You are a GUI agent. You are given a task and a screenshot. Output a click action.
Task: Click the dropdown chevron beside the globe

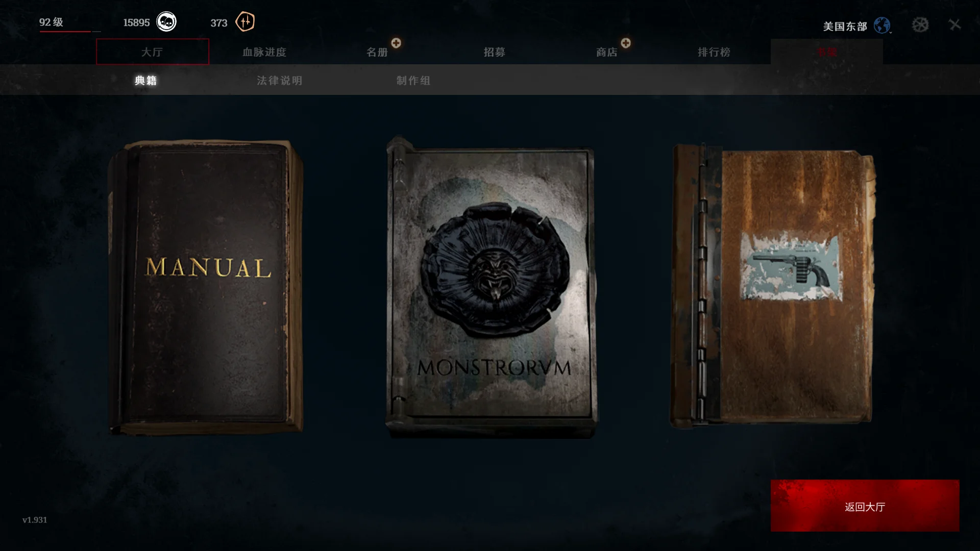pyautogui.click(x=891, y=32)
